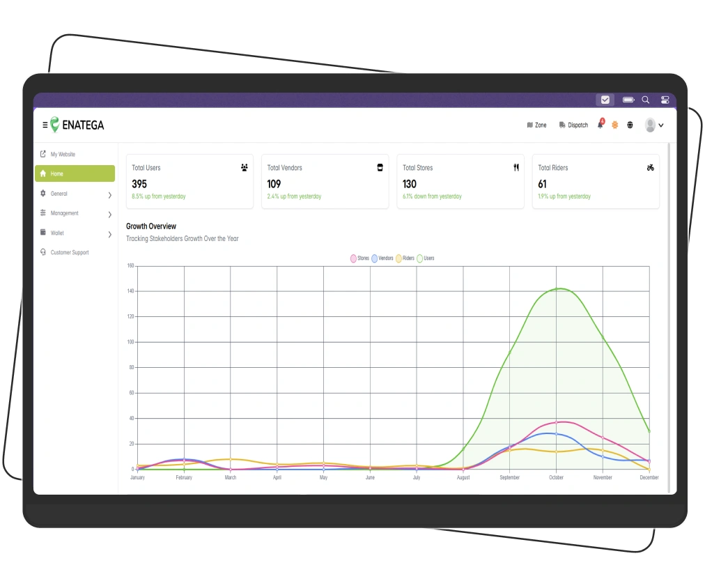Expand the Wallet menu chevron
The height and width of the screenshot is (588, 705).
click(x=109, y=234)
